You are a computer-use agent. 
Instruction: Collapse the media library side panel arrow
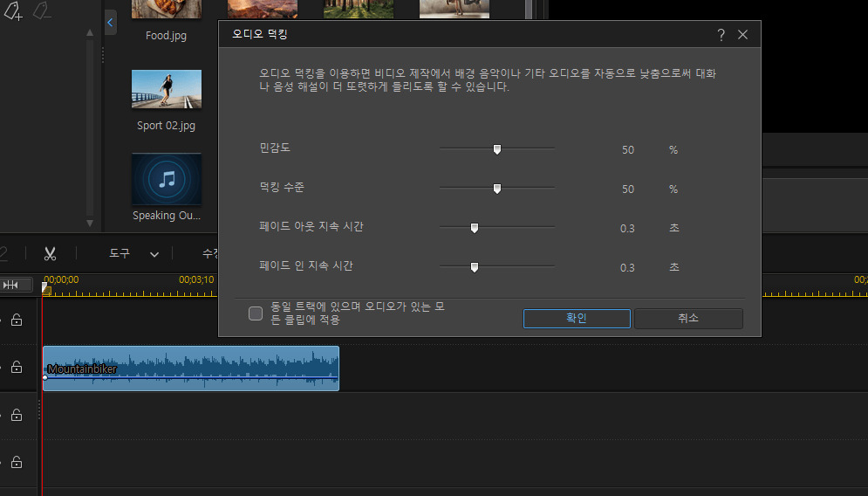pos(110,22)
